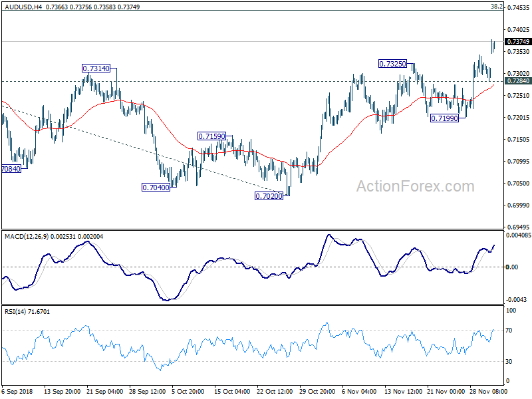
Task: Click the MACD -0.0043 scale value
Action: (x=517, y=300)
